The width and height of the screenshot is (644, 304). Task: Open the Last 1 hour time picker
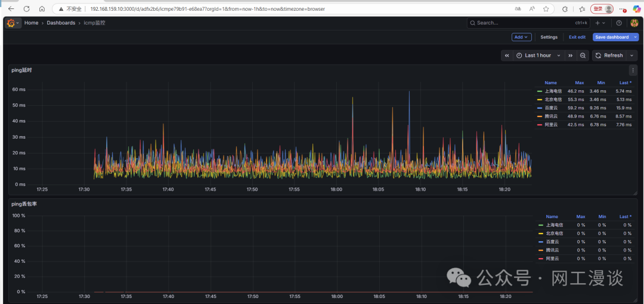click(538, 56)
